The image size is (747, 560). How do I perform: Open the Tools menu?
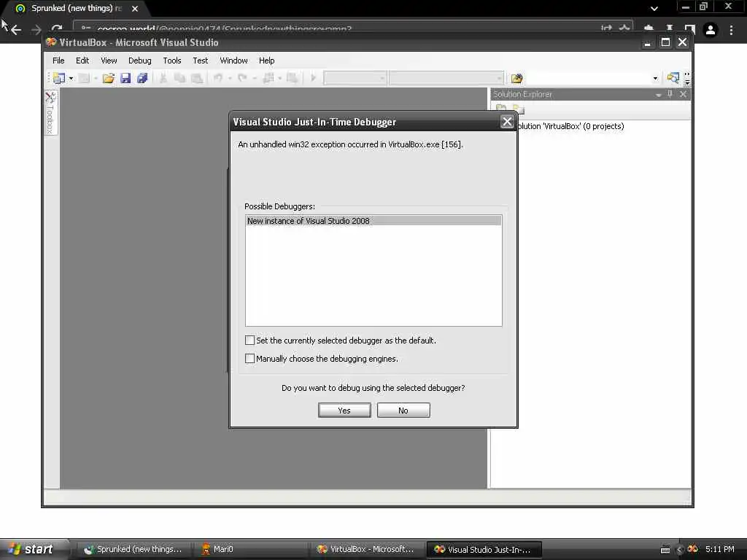(172, 61)
